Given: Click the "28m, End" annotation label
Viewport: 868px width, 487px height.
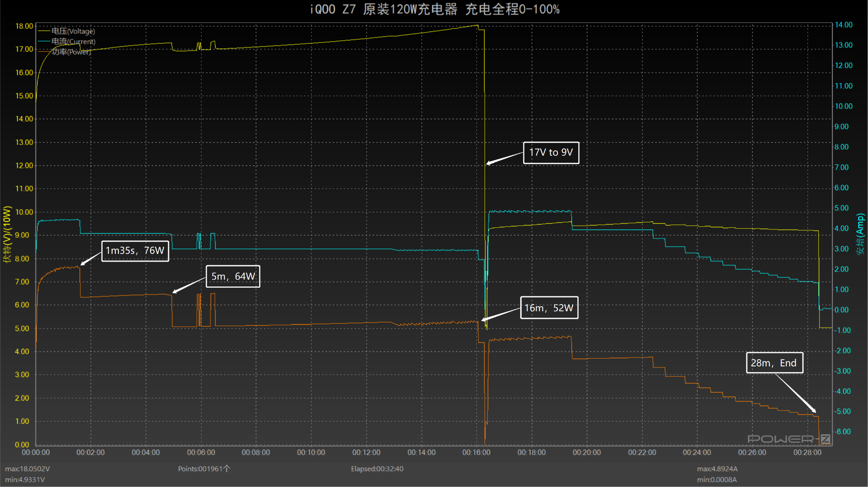Looking at the screenshot, I should (x=774, y=363).
